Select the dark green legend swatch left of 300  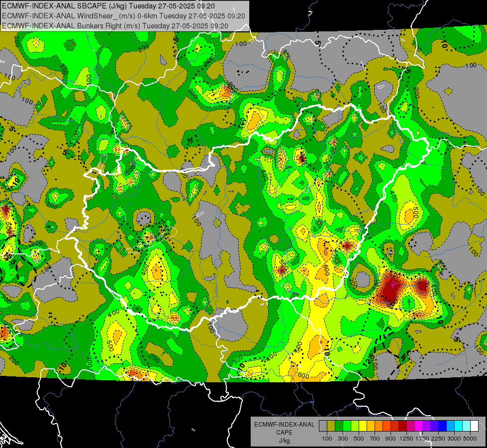click(339, 426)
